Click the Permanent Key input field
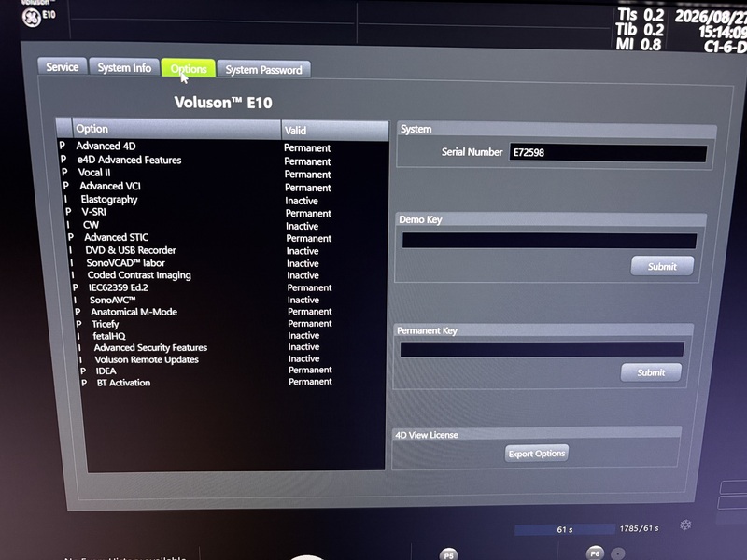747x560 pixels. (x=543, y=349)
